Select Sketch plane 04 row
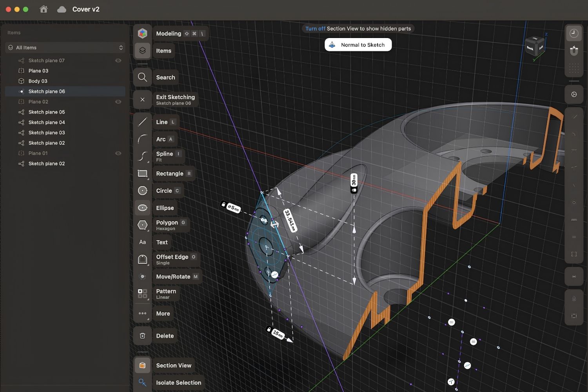Image resolution: width=588 pixels, height=392 pixels. coord(65,122)
